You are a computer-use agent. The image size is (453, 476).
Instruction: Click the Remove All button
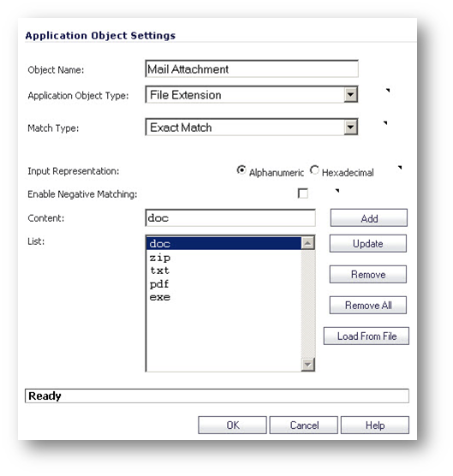pos(368,305)
